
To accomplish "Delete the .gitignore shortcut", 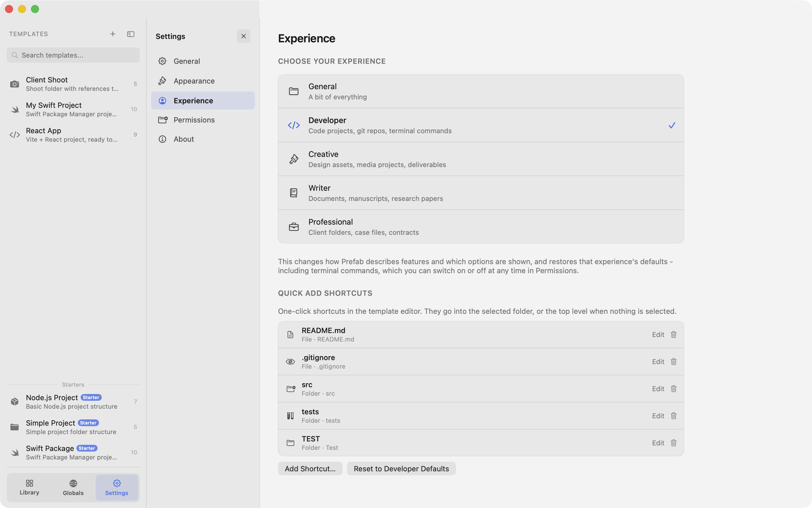I will coord(673,362).
